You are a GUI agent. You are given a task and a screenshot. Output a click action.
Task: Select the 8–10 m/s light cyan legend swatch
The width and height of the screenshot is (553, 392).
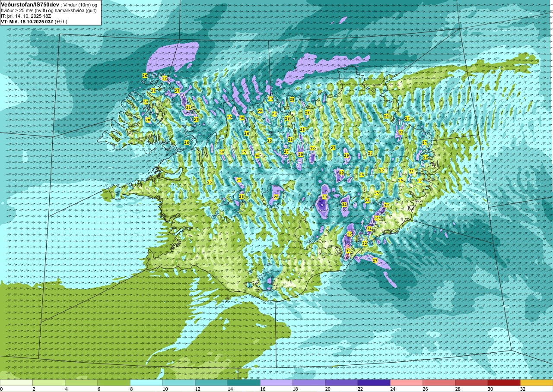146,383
